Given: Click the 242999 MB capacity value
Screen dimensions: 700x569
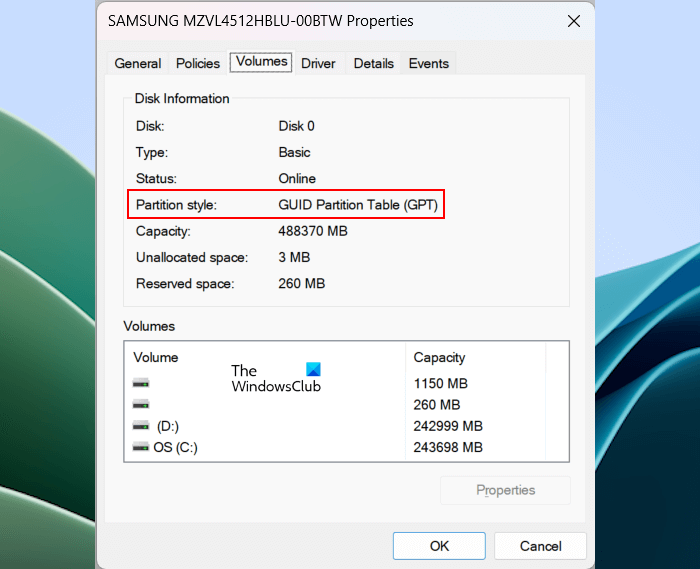Looking at the screenshot, I should tap(448, 426).
